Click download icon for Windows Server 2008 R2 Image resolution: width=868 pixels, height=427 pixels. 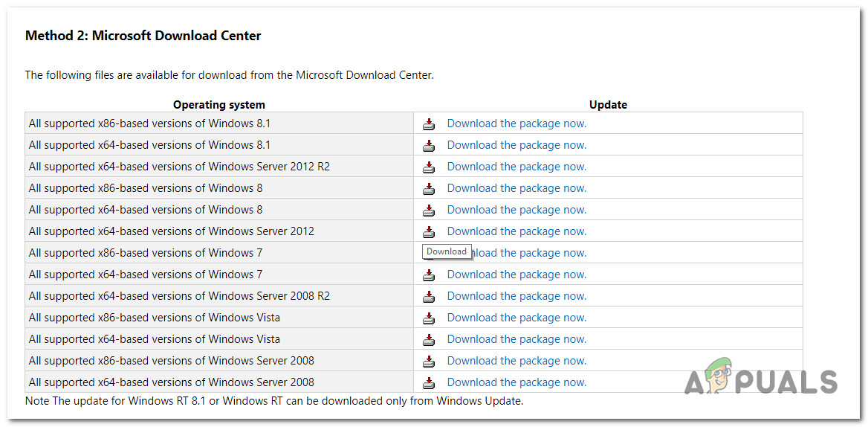pos(429,297)
